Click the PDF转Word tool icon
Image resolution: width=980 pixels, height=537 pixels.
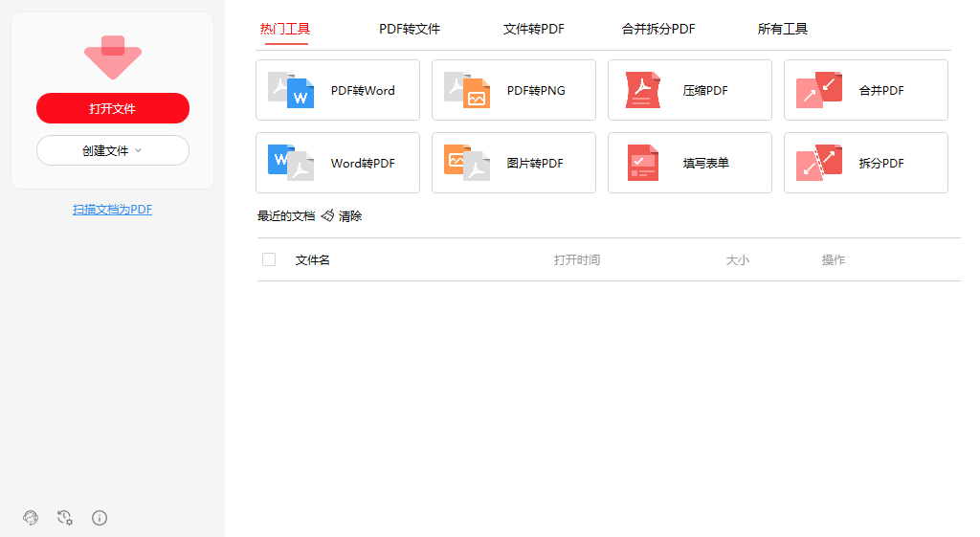point(291,90)
